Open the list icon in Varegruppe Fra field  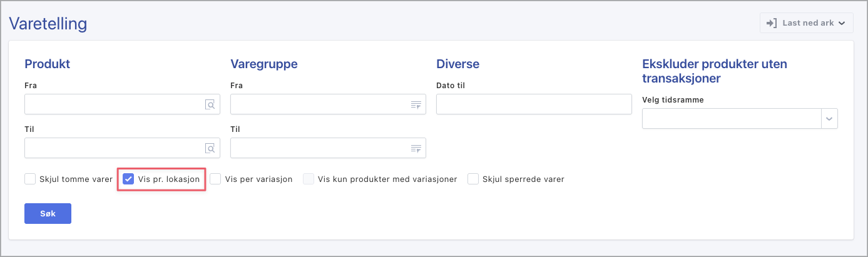416,104
